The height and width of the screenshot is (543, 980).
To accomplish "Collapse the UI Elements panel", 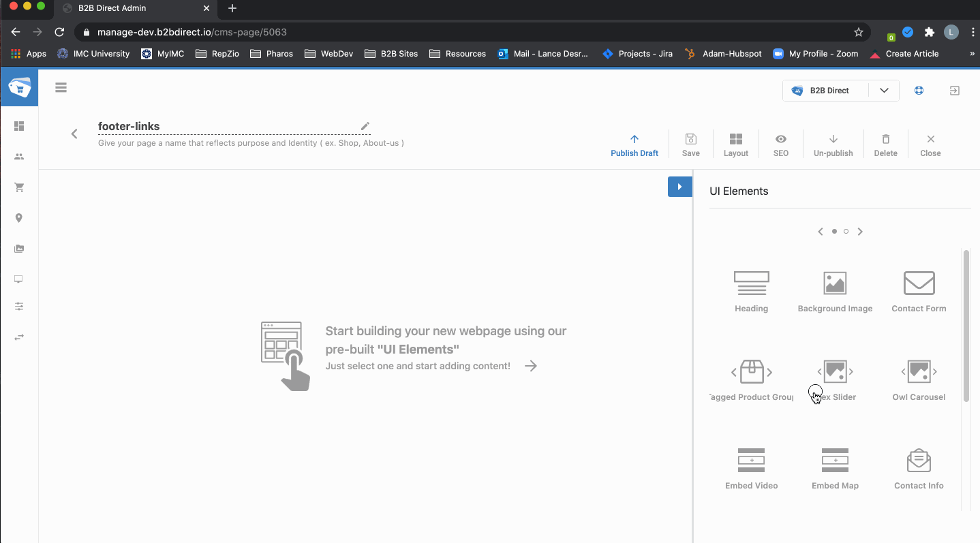I will (x=679, y=187).
